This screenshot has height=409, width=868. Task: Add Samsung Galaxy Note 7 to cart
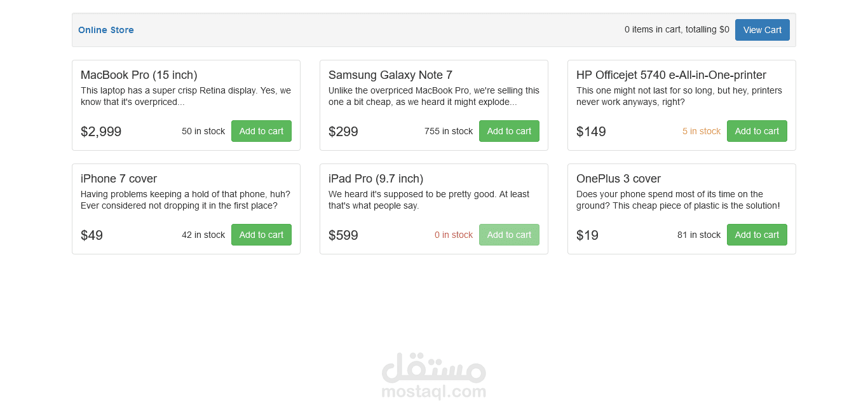coord(509,131)
